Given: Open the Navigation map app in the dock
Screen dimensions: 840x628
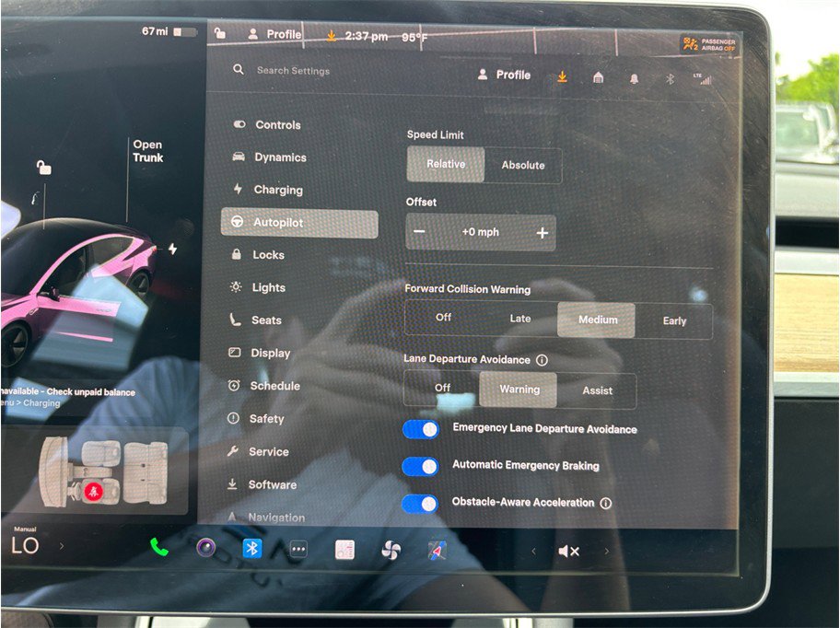Looking at the screenshot, I should click(437, 551).
